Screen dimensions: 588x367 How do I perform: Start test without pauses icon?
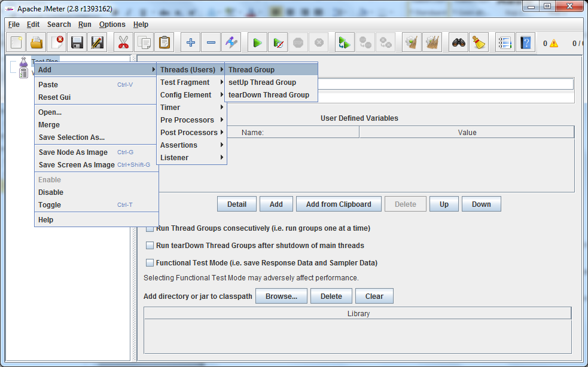tap(278, 42)
